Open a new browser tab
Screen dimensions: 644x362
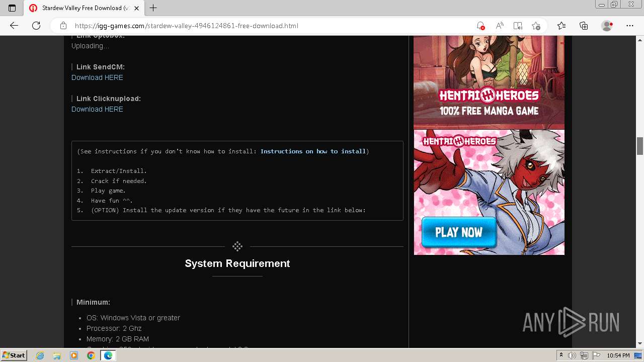[153, 8]
